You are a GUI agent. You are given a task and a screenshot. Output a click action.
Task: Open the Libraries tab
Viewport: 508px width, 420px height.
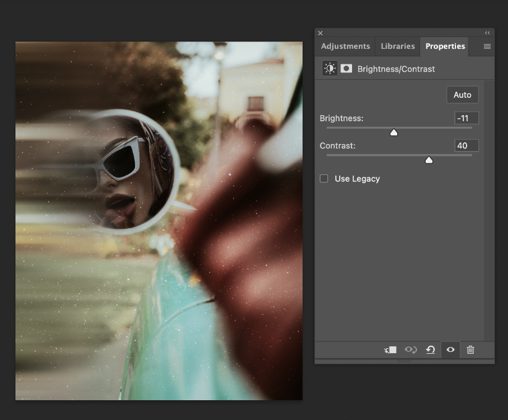[397, 46]
